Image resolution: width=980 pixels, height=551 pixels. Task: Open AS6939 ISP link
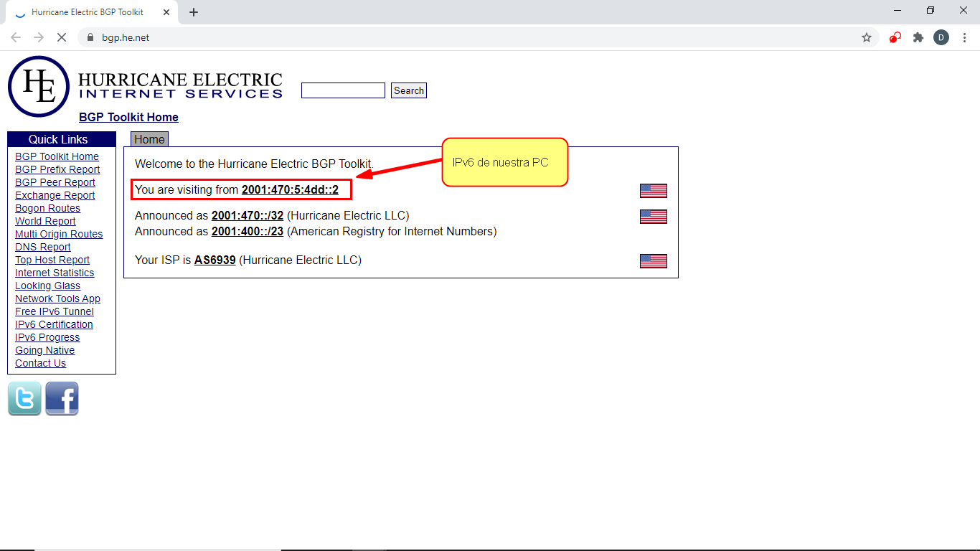[215, 260]
